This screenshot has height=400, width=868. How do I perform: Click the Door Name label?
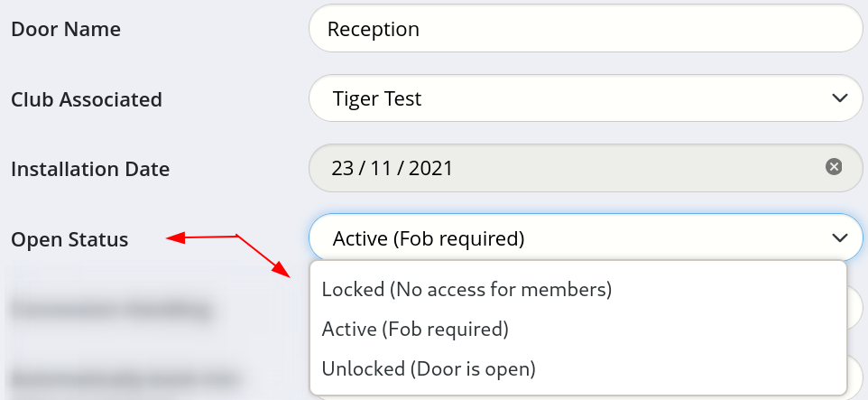(x=66, y=29)
